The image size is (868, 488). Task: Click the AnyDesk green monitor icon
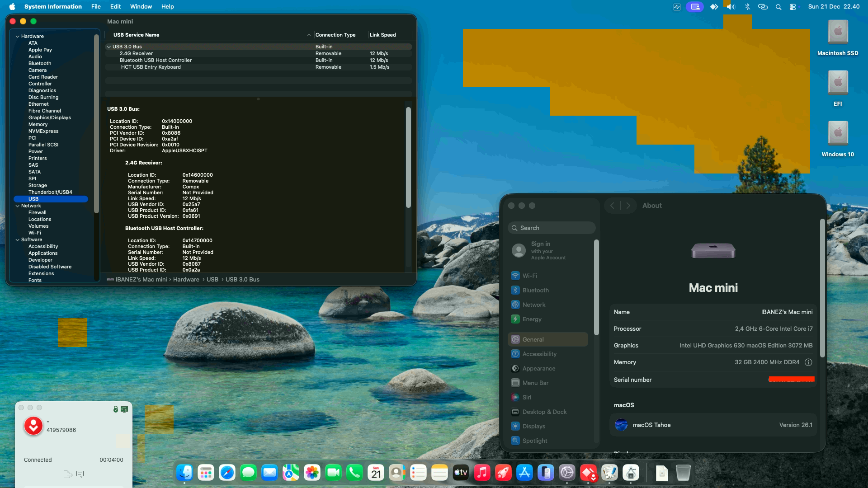124,409
